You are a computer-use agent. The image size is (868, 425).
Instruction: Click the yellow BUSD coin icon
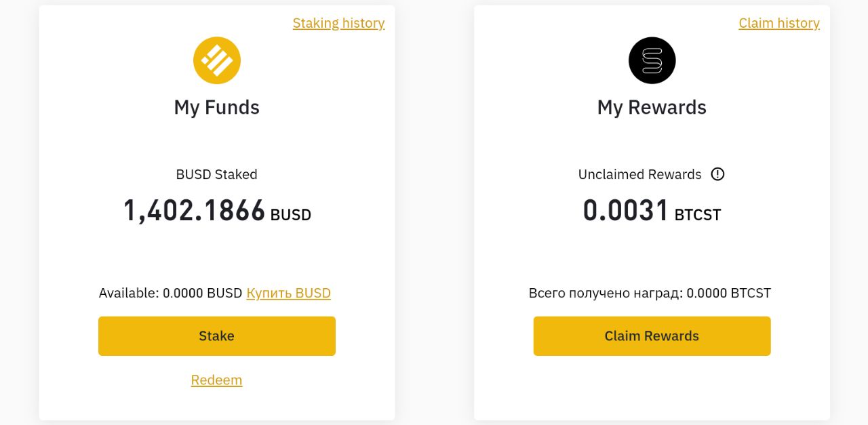tap(217, 60)
